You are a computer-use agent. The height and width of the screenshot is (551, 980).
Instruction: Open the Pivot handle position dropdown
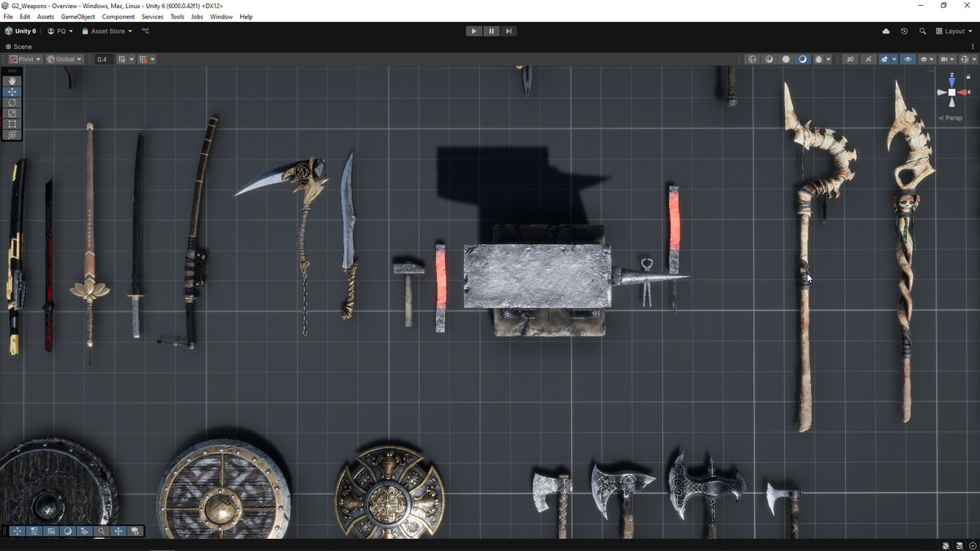25,59
